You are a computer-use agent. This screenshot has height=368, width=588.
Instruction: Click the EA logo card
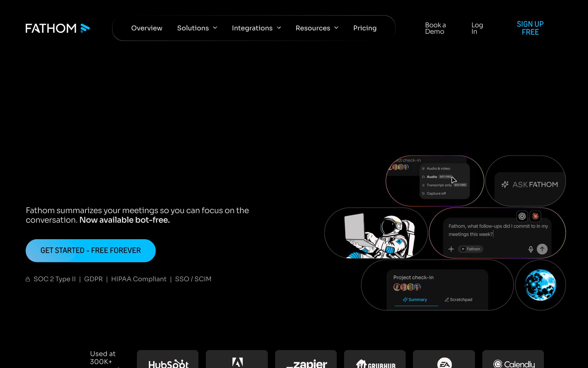pyautogui.click(x=444, y=359)
